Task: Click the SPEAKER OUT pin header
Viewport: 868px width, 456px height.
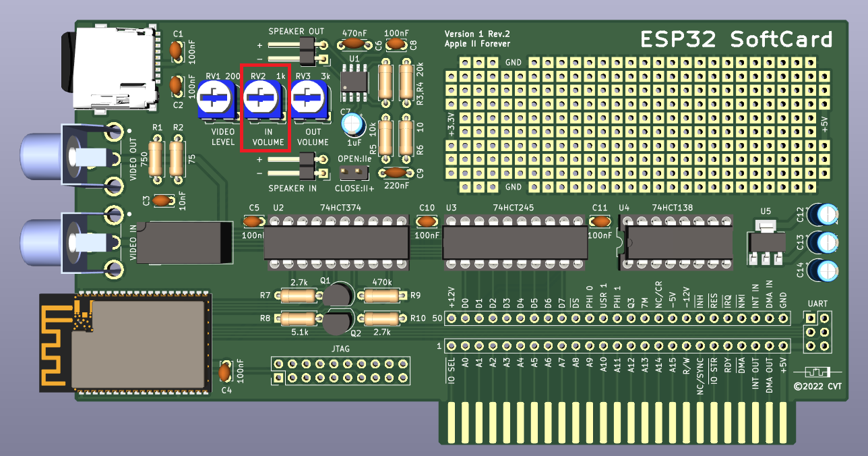Action: point(298,53)
